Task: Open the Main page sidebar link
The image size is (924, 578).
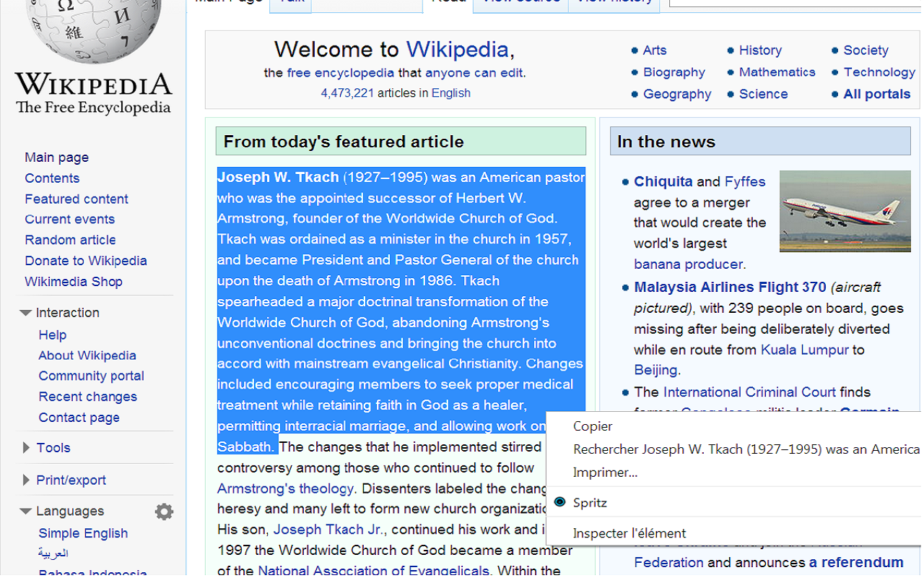Action: (x=56, y=158)
